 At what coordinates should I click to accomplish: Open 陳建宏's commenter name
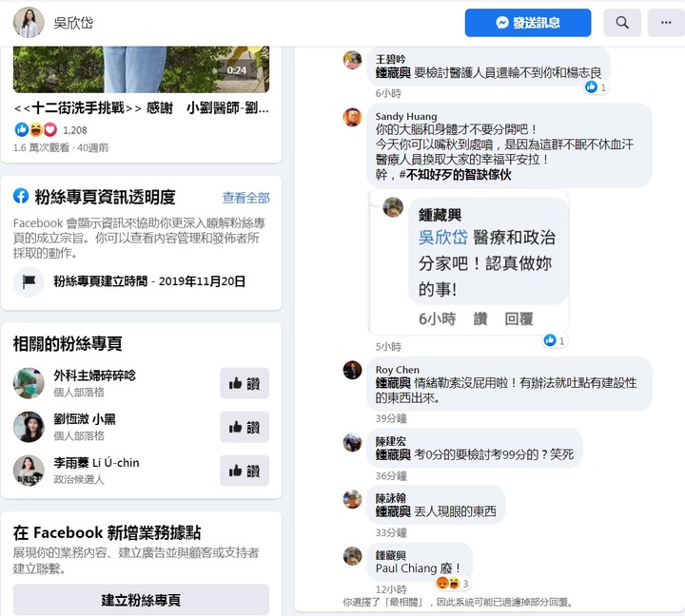click(391, 441)
